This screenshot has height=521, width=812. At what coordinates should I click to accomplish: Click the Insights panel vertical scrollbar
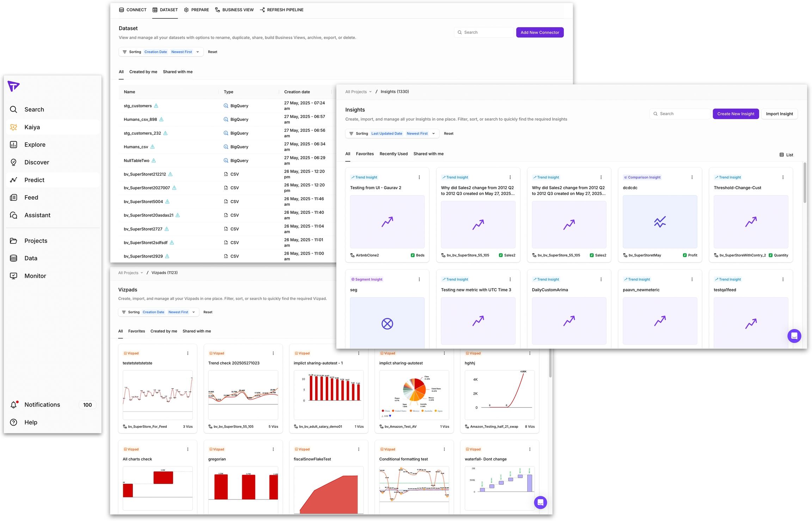tap(805, 183)
